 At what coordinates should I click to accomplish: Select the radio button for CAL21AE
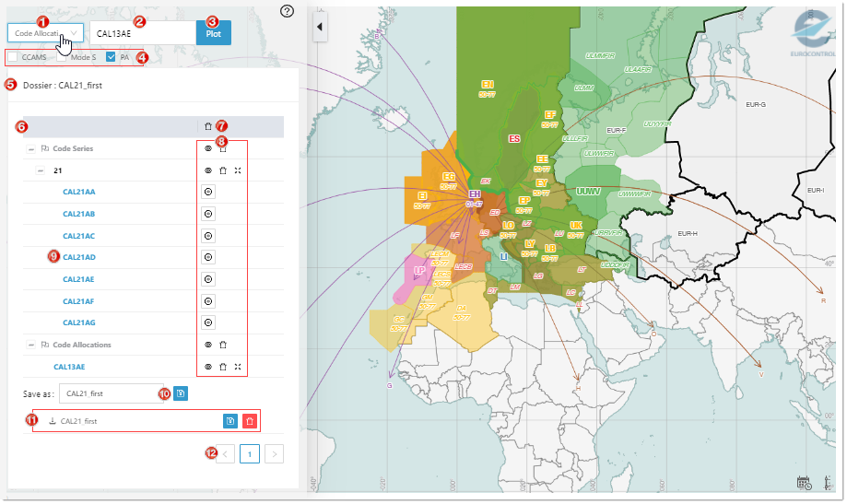click(208, 279)
